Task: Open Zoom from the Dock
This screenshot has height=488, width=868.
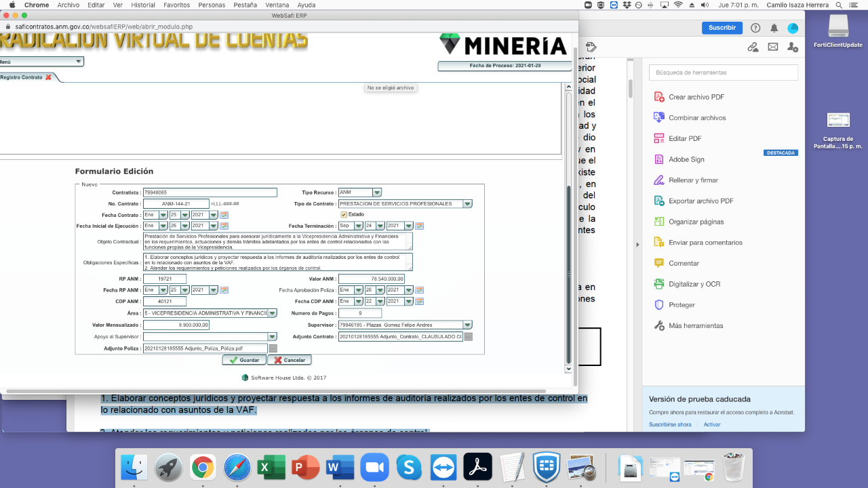Action: point(375,468)
